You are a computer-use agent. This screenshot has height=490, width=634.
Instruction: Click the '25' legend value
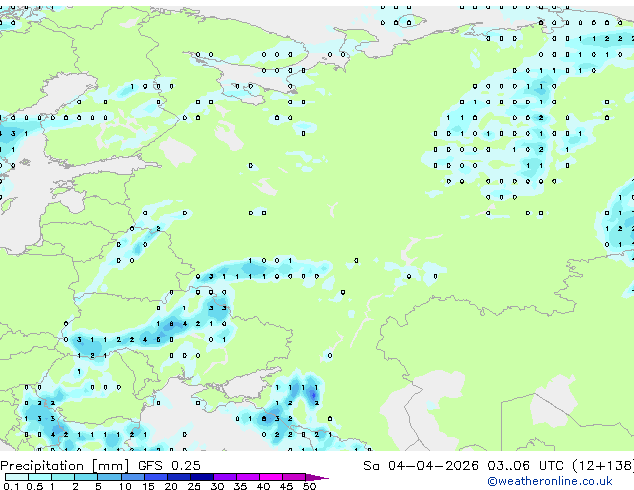click(x=194, y=486)
